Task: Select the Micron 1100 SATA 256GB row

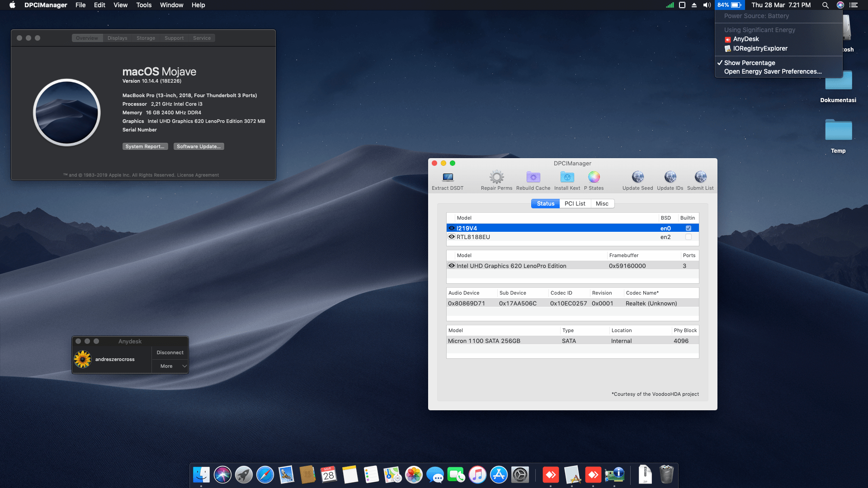Action: pyautogui.click(x=572, y=341)
